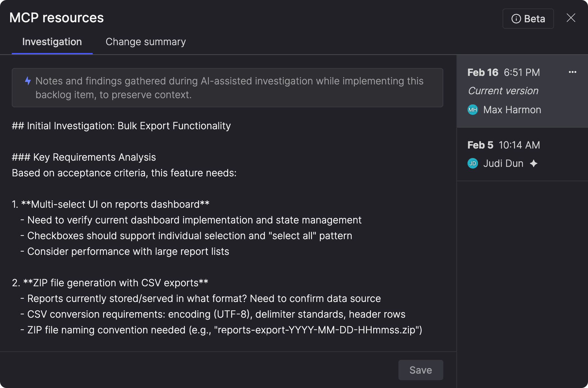Open the three-dot menu for Feb 16 version
This screenshot has width=588, height=388.
pyautogui.click(x=572, y=72)
